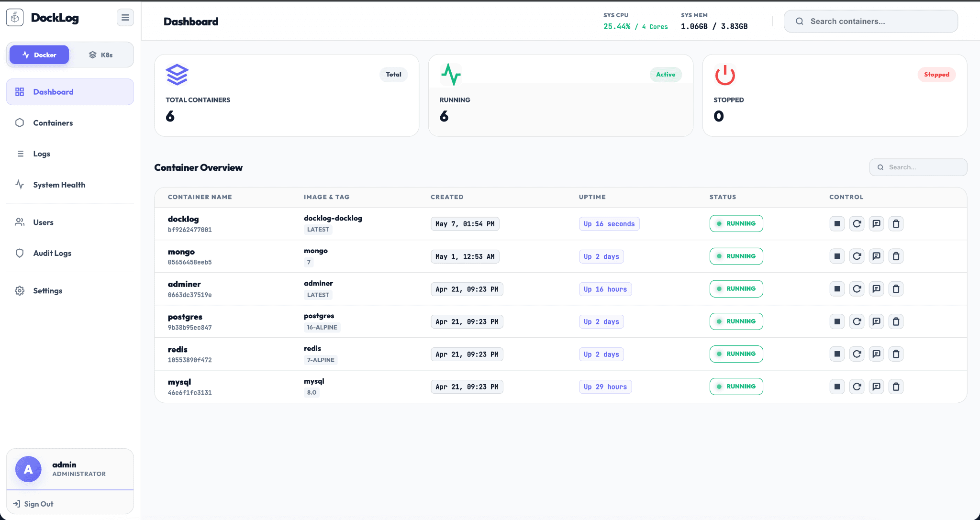Delete the postgres container
The height and width of the screenshot is (520, 980).
pyautogui.click(x=896, y=321)
